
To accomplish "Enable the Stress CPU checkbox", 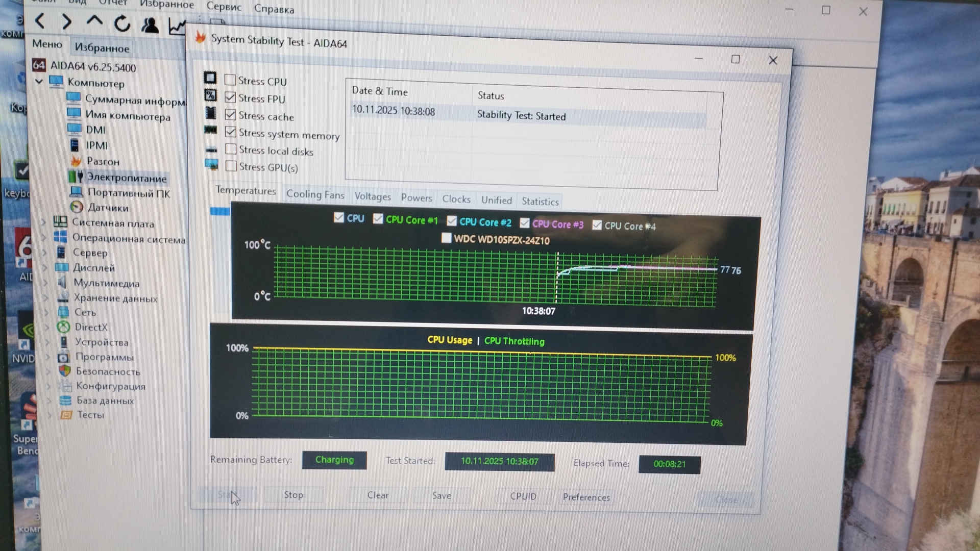I will pyautogui.click(x=230, y=80).
